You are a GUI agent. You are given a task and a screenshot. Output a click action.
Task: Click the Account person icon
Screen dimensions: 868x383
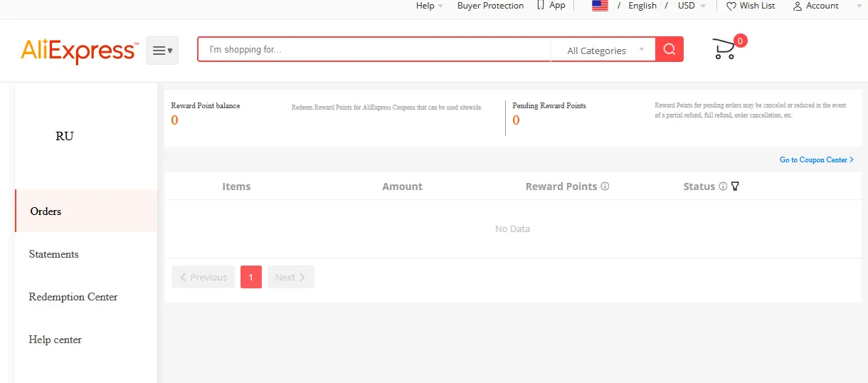(x=798, y=6)
